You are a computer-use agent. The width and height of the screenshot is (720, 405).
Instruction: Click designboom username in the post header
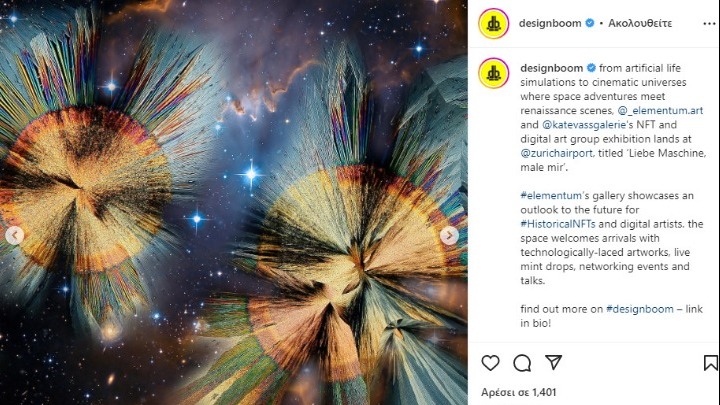tap(550, 23)
